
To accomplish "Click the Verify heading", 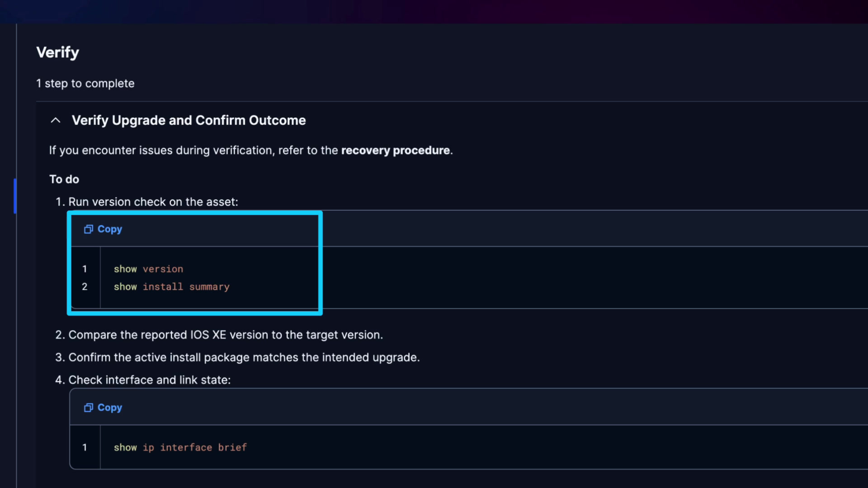I will pos(57,52).
